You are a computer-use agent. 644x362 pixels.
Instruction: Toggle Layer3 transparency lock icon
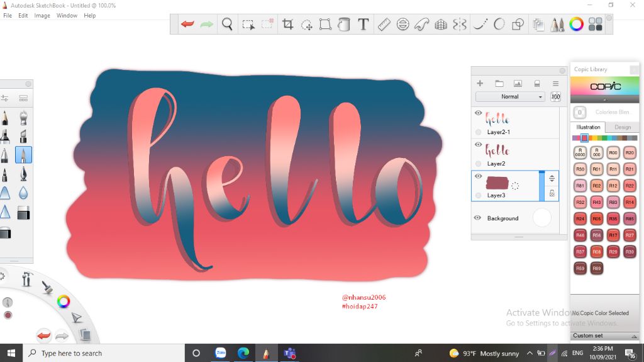point(552,193)
